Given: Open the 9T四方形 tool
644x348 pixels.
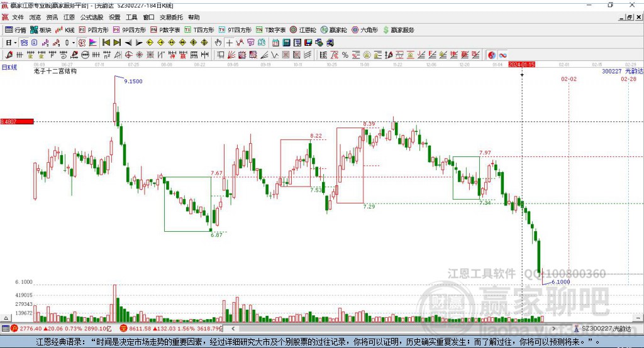Looking at the screenshot, I should pyautogui.click(x=235, y=30).
